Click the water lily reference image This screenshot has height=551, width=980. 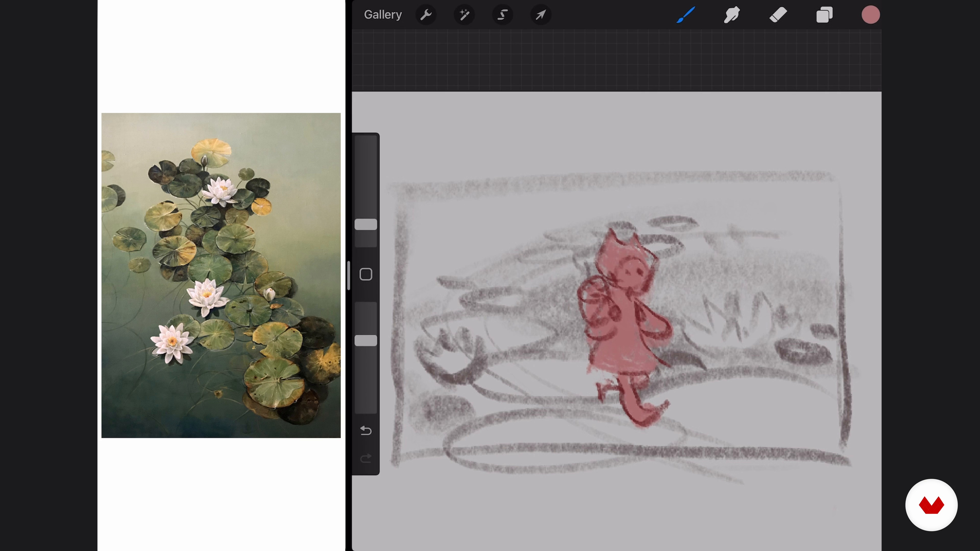[221, 275]
